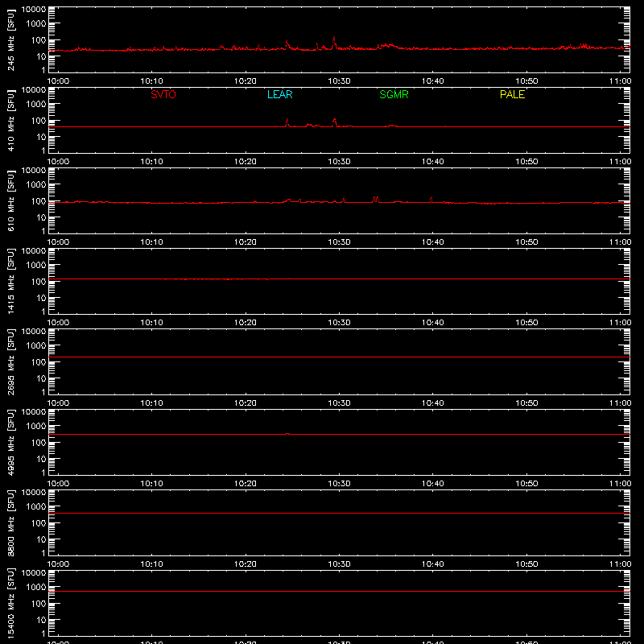Click the green SGMR station label
Image resolution: width=644 pixels, height=644 pixels.
394,94
